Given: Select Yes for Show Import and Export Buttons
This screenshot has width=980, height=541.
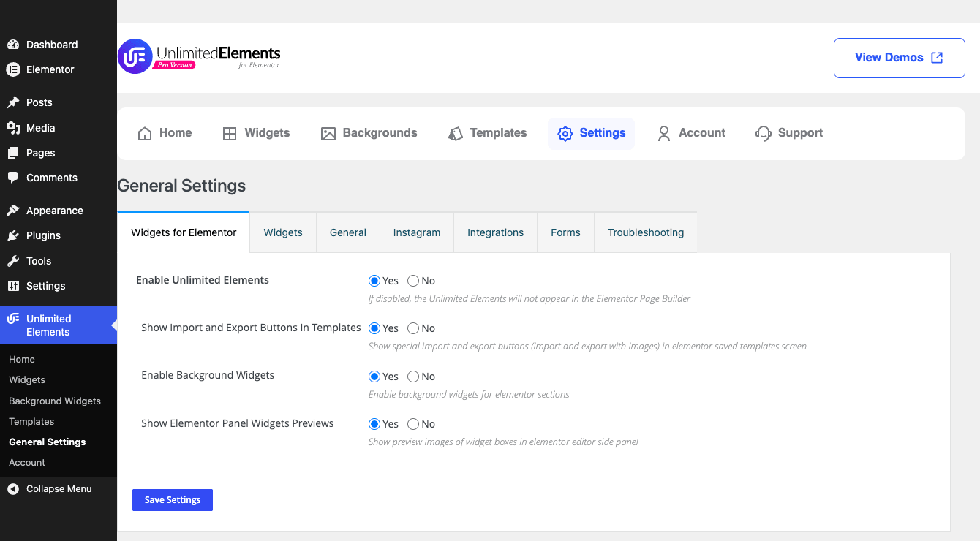Looking at the screenshot, I should (374, 328).
